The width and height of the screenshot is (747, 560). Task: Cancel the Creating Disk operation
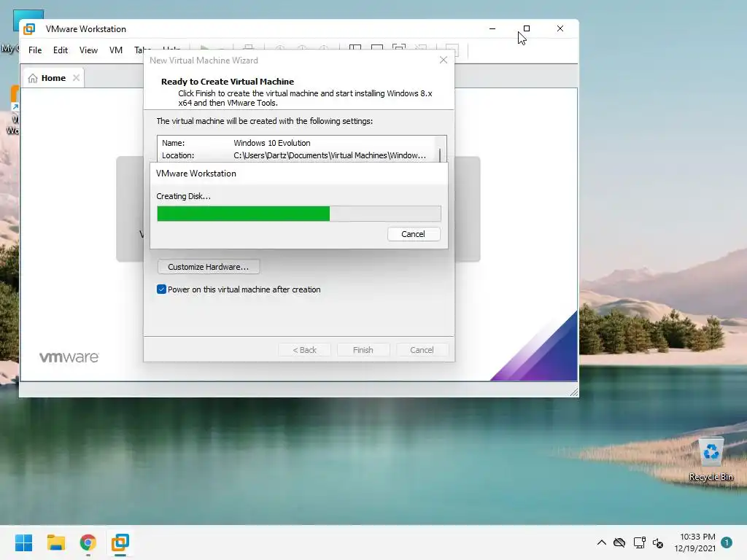coord(413,234)
